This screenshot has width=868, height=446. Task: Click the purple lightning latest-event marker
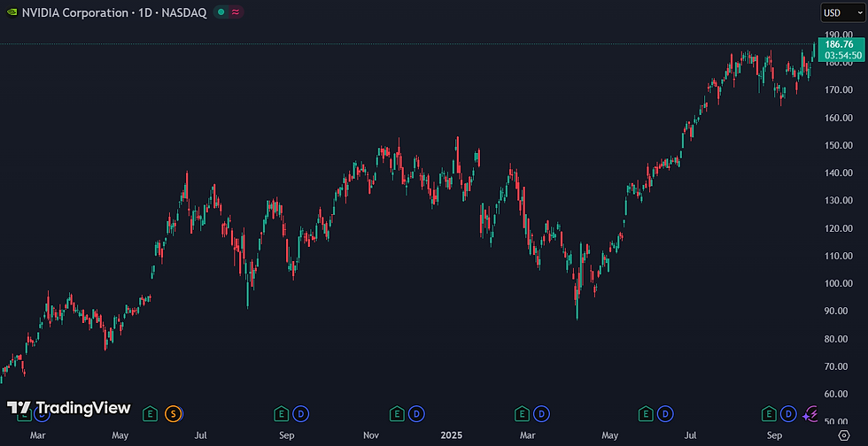[x=811, y=413]
